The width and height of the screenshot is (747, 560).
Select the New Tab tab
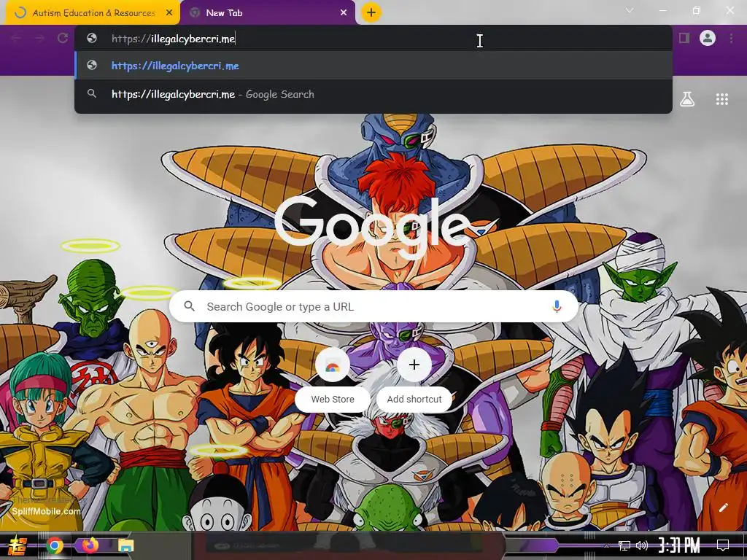(x=268, y=13)
